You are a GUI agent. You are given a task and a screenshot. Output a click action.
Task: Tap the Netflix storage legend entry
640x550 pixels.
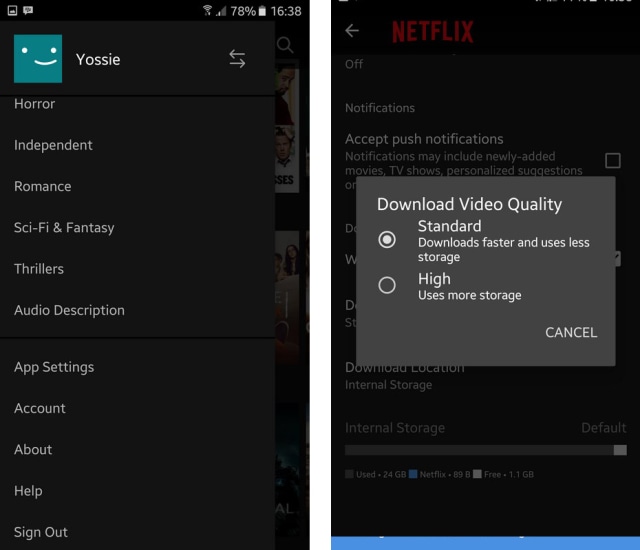pos(440,475)
